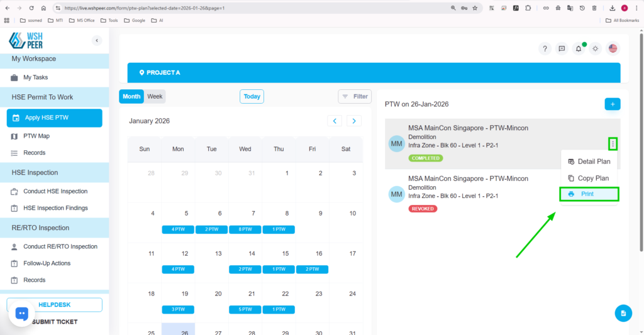The height and width of the screenshot is (335, 644).
Task: Click the Today button
Action: pos(252,96)
